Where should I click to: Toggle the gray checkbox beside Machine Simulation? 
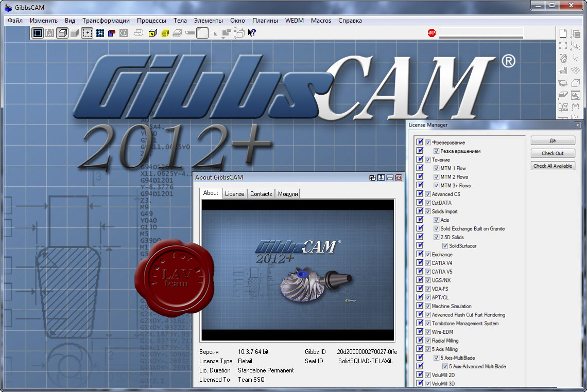[428, 306]
